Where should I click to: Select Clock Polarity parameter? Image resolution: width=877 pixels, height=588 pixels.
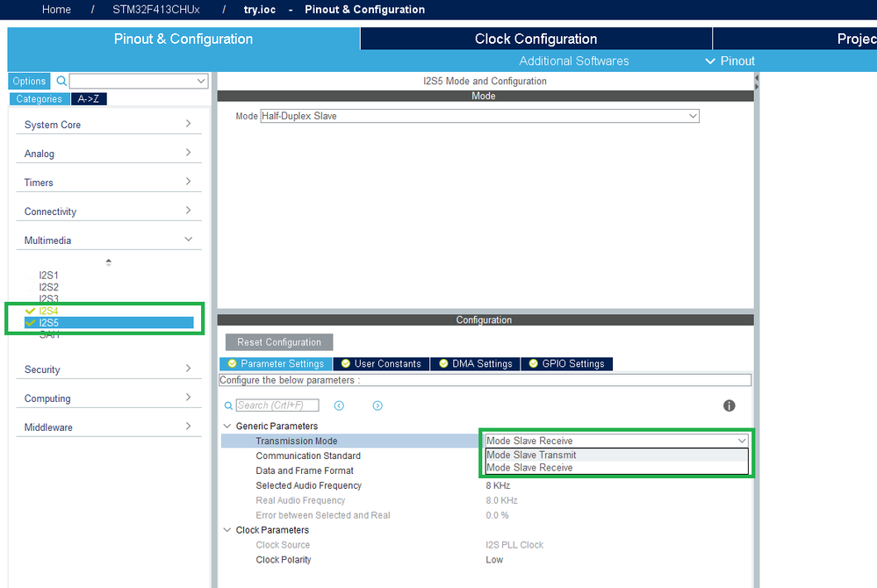tap(284, 560)
